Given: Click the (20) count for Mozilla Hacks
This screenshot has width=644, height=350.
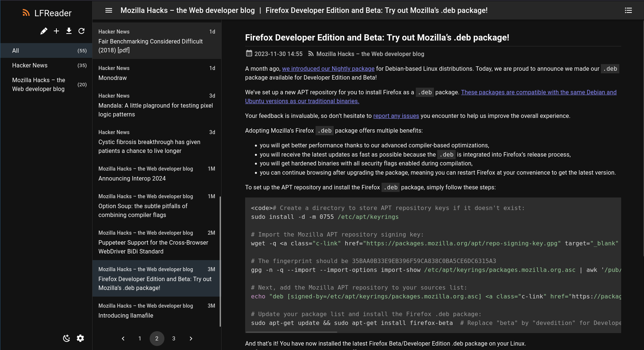Looking at the screenshot, I should click(x=82, y=84).
